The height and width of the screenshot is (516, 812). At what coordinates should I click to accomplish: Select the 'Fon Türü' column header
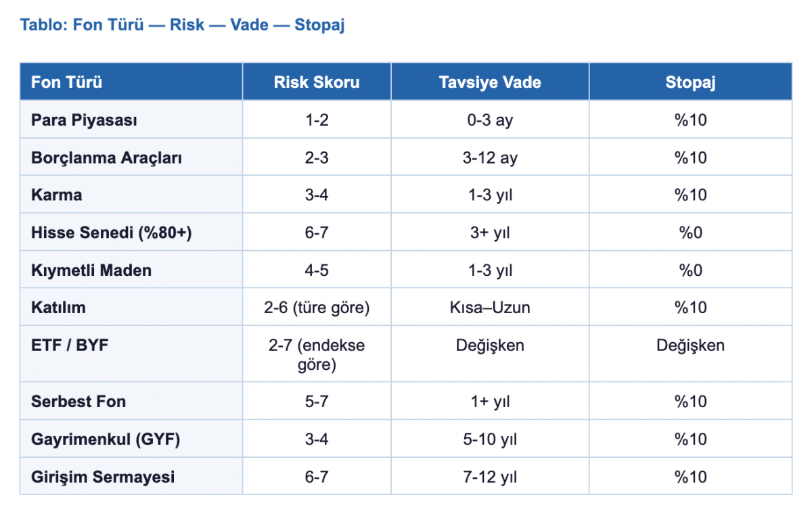pyautogui.click(x=66, y=83)
